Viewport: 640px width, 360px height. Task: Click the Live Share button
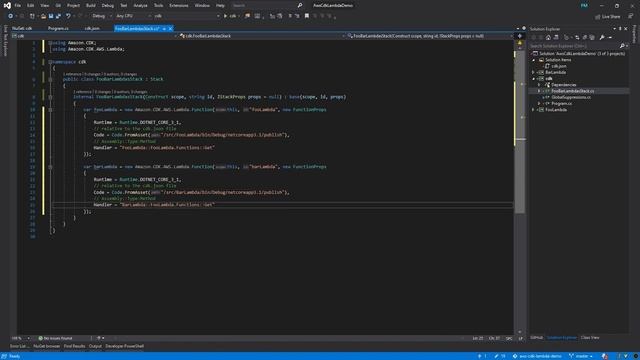click(x=608, y=16)
